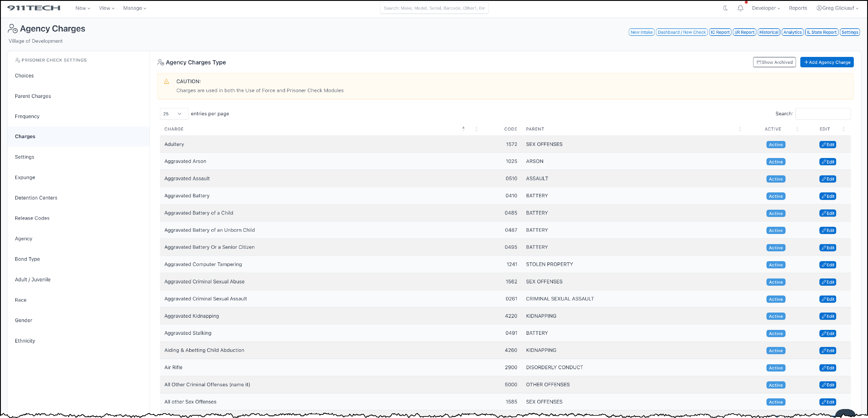Click pencil Edit for Aggravated Kidnapping
The width and height of the screenshot is (868, 418).
827,316
